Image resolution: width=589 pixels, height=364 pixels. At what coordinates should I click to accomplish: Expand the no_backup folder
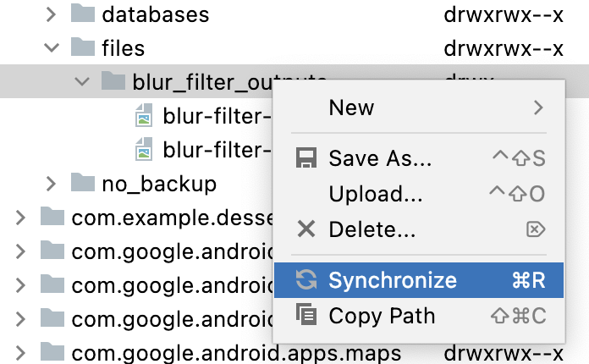click(51, 183)
